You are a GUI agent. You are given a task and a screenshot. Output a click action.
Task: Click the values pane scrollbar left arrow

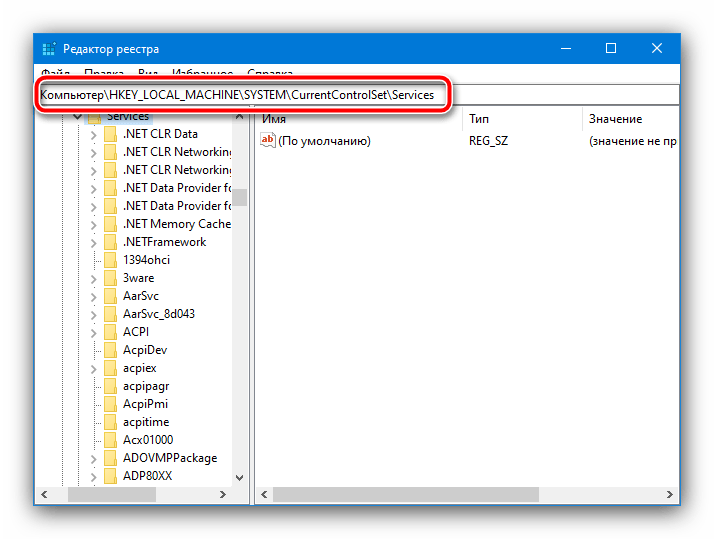point(264,494)
